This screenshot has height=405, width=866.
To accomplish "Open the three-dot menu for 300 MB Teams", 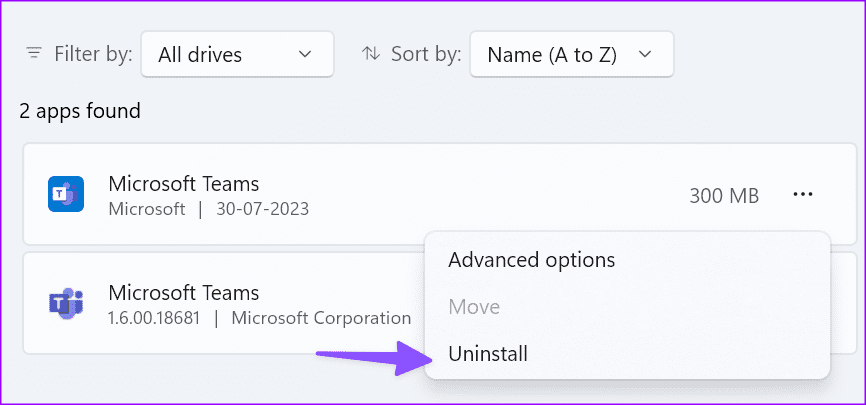I will pos(802,194).
